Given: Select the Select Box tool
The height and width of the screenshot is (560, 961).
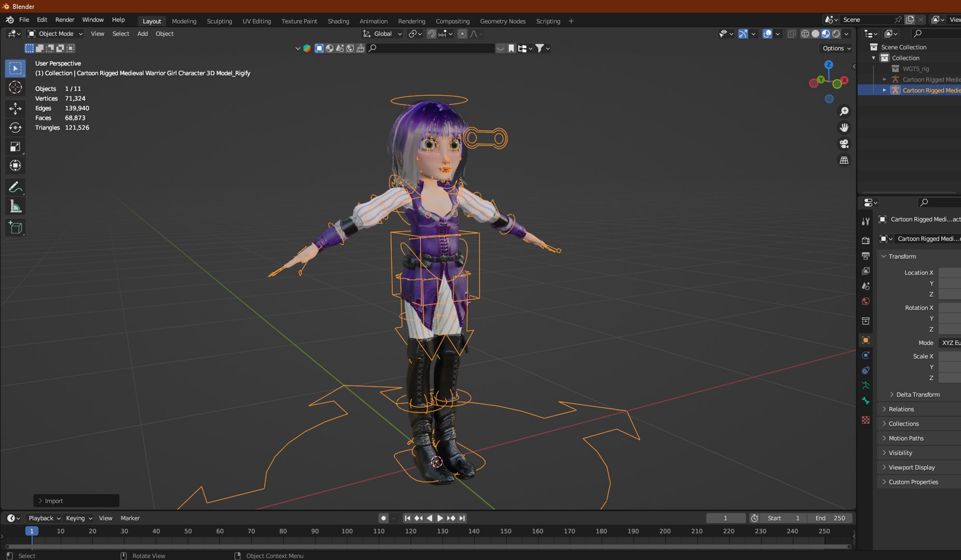Looking at the screenshot, I should coord(15,68).
